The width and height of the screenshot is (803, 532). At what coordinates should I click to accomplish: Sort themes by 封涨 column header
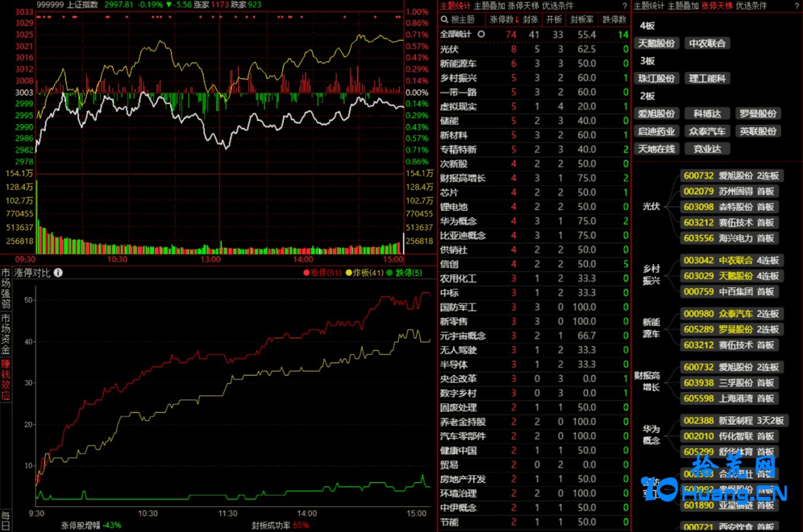pyautogui.click(x=531, y=20)
